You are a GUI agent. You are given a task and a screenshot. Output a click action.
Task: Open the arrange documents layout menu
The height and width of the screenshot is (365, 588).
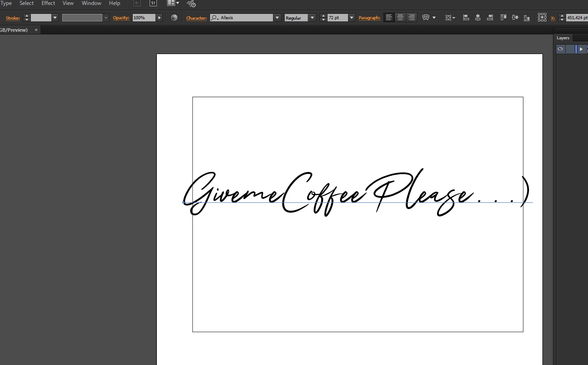point(173,3)
